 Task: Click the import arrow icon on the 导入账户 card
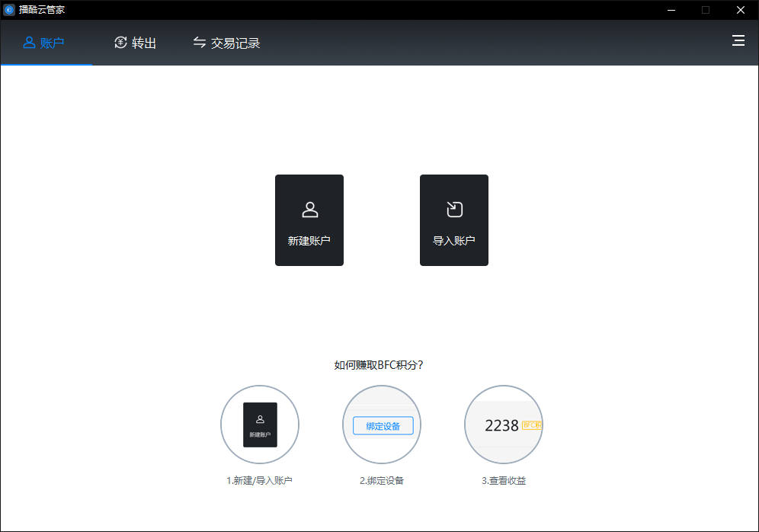tap(454, 210)
